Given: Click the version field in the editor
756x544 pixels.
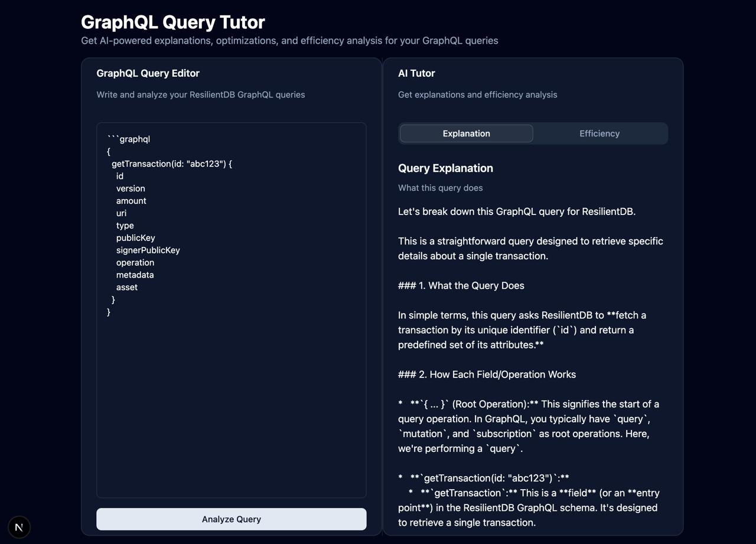Looking at the screenshot, I should 131,188.
